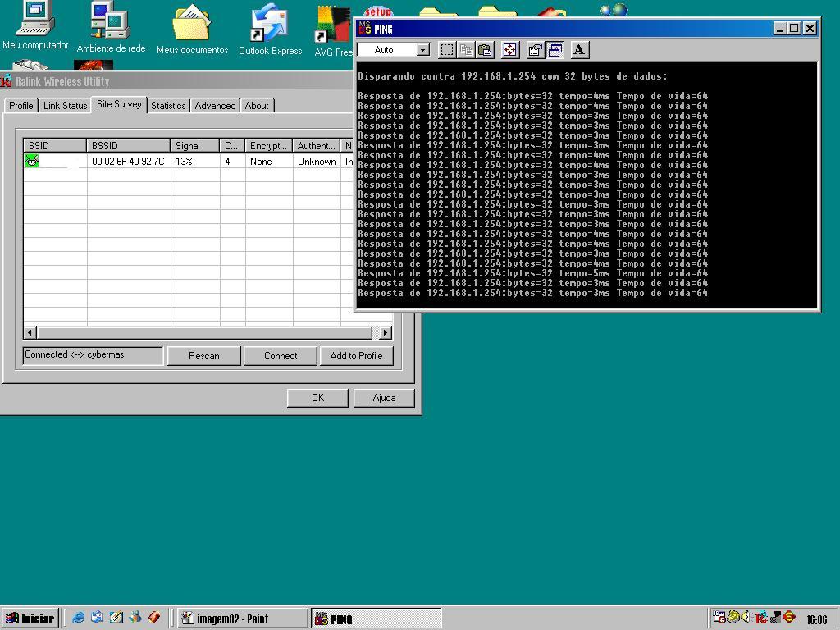Switch to the Link Status tab

[65, 106]
